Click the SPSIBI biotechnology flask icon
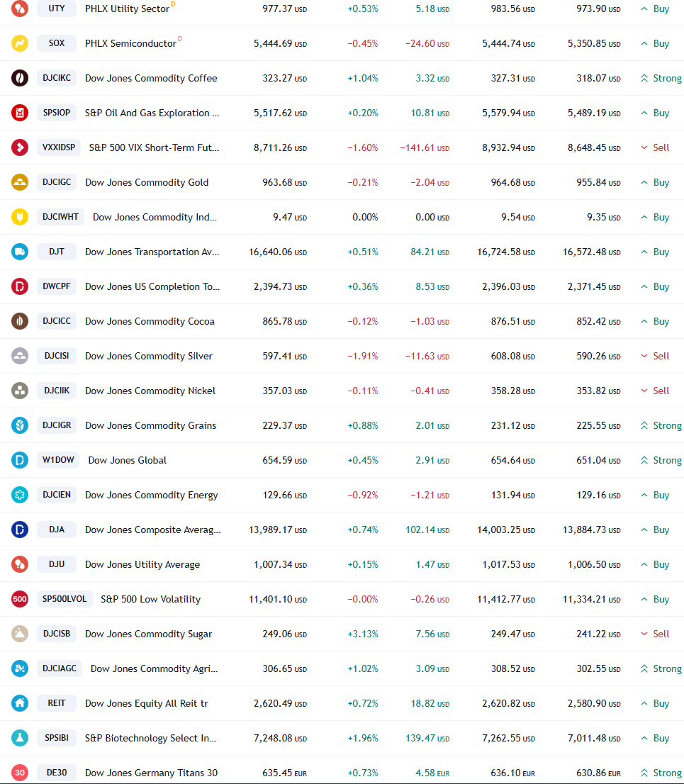 point(20,738)
